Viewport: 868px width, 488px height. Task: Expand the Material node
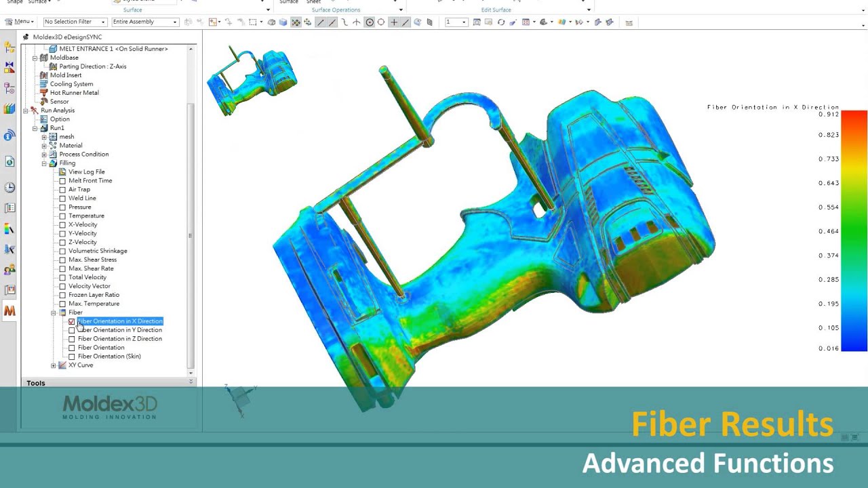coord(44,146)
